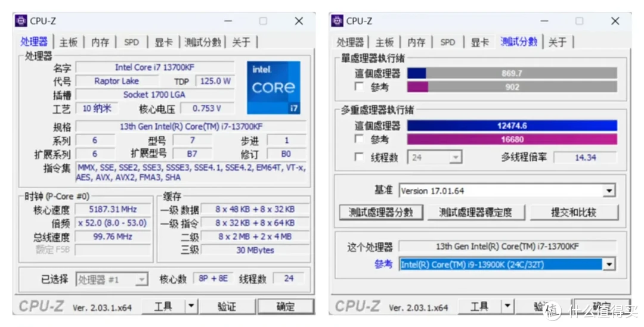Click the 三级 cache value 30 MBytes
The width and height of the screenshot is (644, 327).
tap(255, 250)
